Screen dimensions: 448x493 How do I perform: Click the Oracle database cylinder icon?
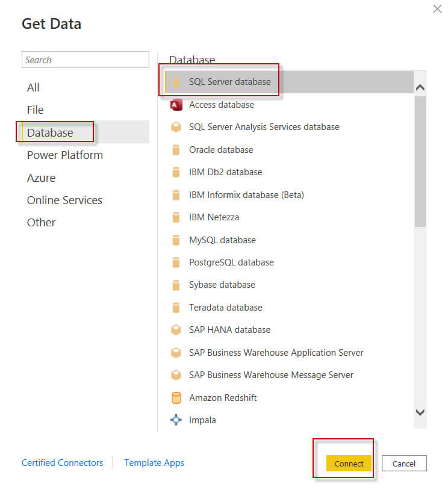click(x=176, y=150)
